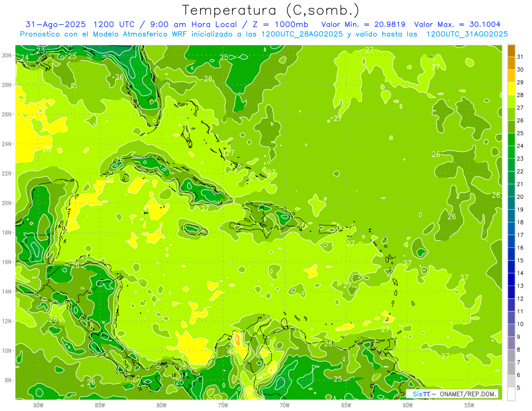Click the color bar value 6
The height and width of the screenshot is (411, 532).
pyautogui.click(x=519, y=375)
